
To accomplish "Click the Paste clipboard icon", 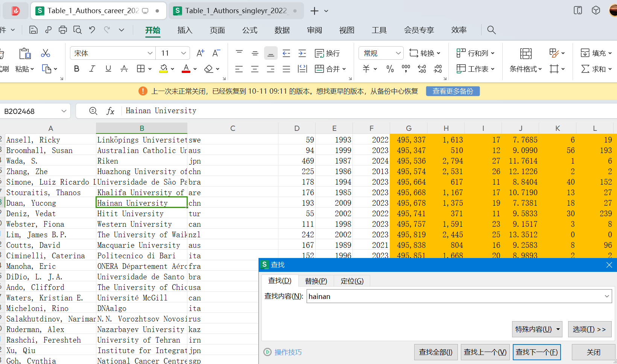I will pos(25,53).
